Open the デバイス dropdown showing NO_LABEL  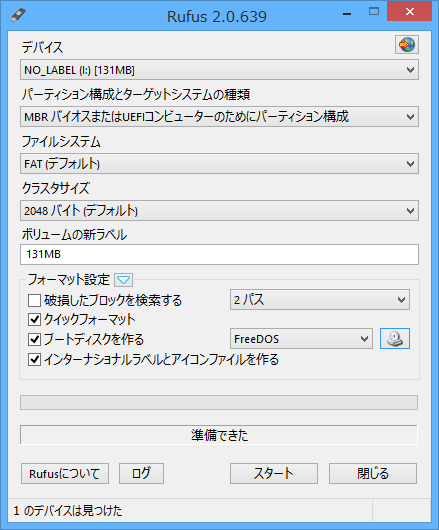(x=219, y=70)
